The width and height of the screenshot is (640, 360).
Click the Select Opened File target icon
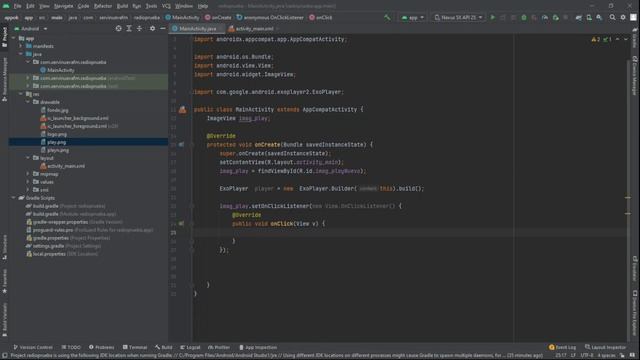point(118,29)
